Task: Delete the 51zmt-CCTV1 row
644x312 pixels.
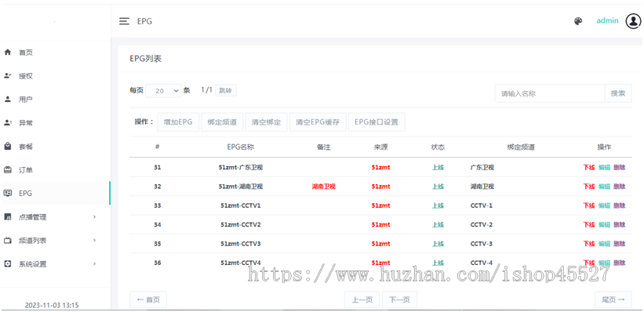Action: pos(620,205)
